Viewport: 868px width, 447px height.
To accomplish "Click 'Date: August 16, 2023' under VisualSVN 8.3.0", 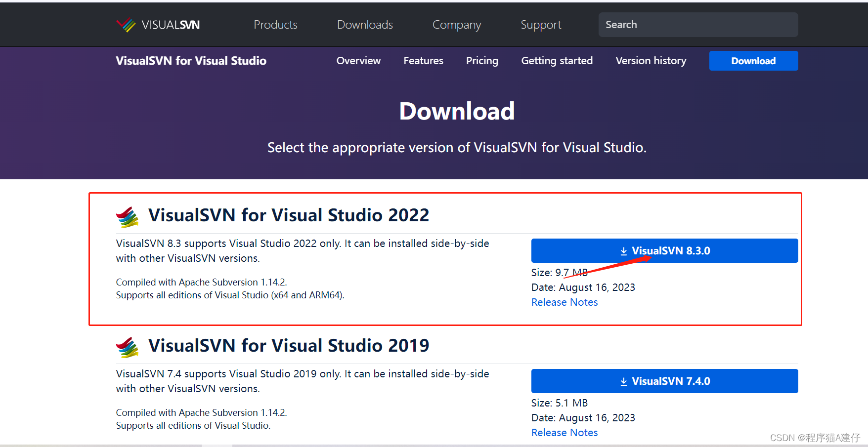I will pyautogui.click(x=583, y=287).
